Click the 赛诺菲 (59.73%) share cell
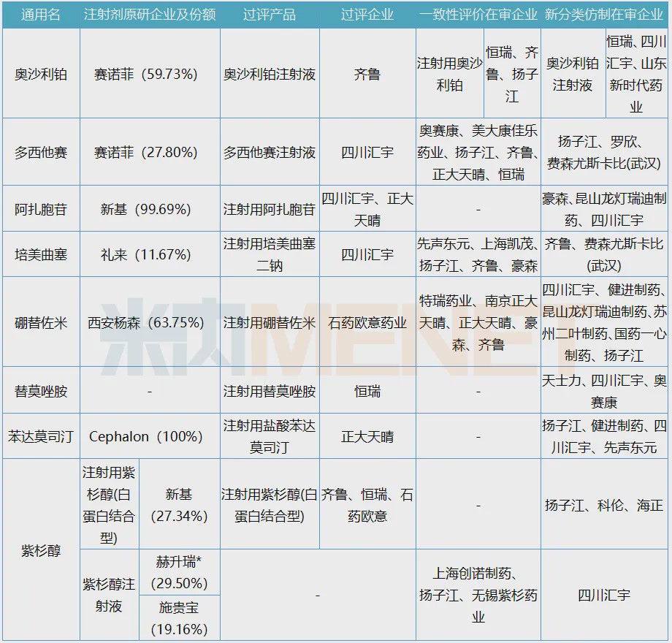The image size is (672, 643). pos(150,74)
